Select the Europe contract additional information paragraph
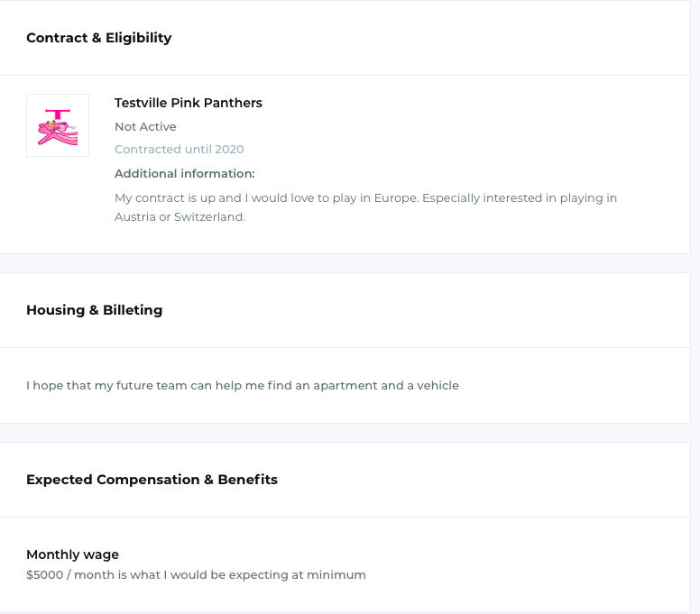The height and width of the screenshot is (614, 700). click(x=365, y=207)
